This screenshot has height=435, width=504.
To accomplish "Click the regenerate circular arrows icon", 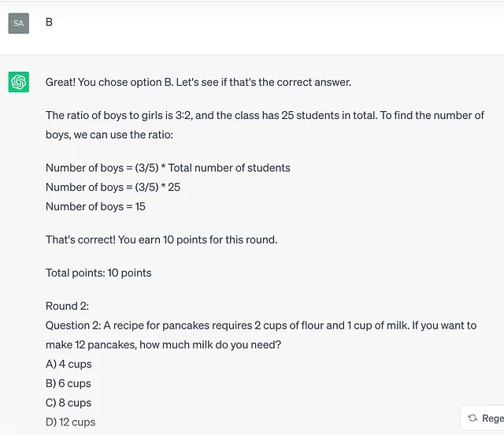I will [472, 418].
